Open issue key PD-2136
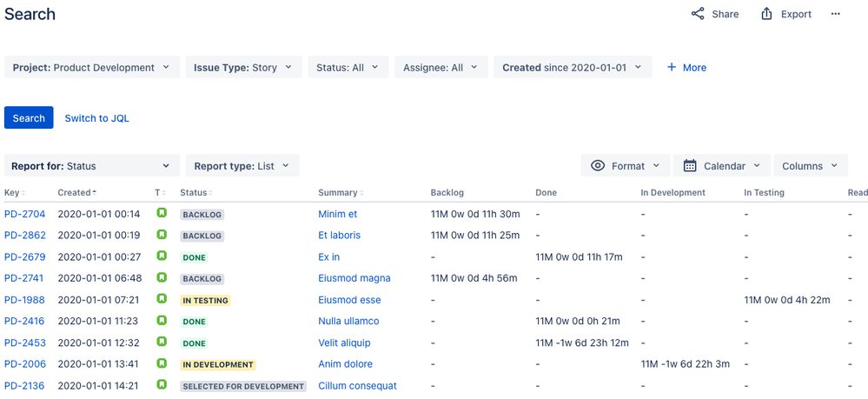The image size is (868, 399). click(24, 386)
